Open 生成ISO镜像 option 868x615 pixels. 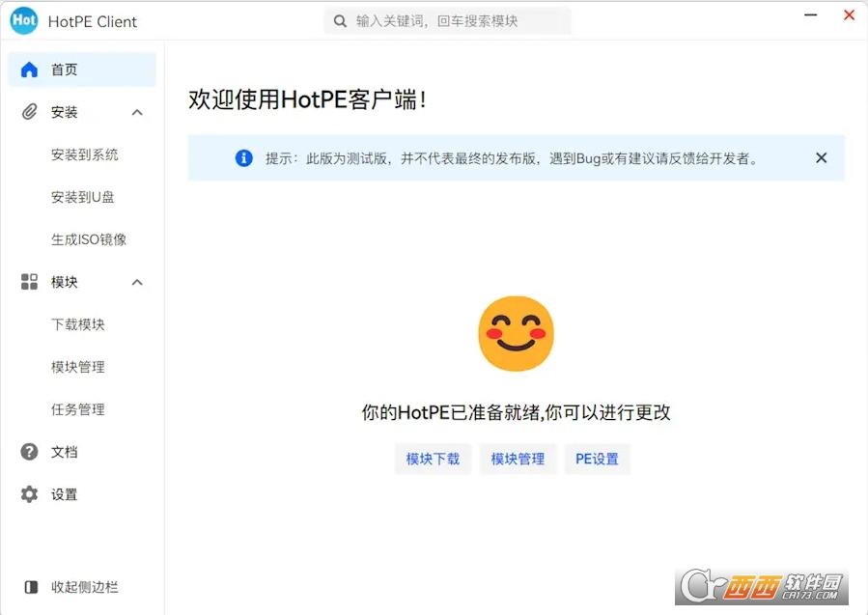[89, 239]
